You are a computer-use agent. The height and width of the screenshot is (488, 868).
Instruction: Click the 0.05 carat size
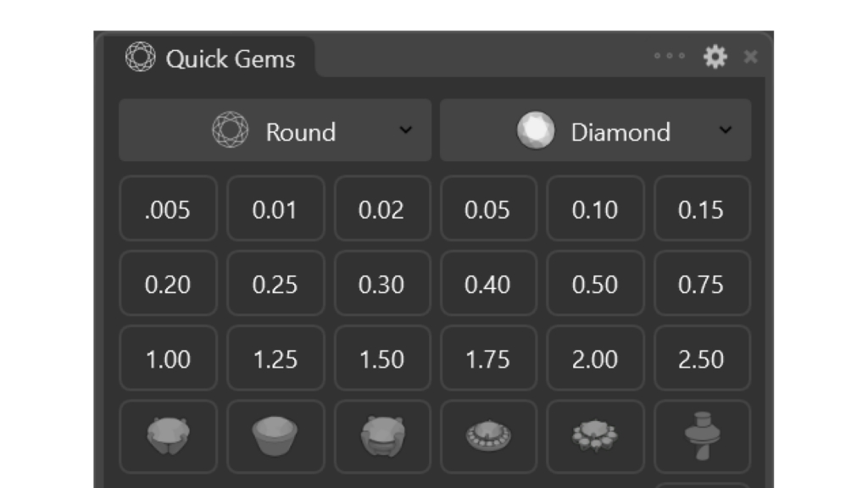[x=488, y=208]
